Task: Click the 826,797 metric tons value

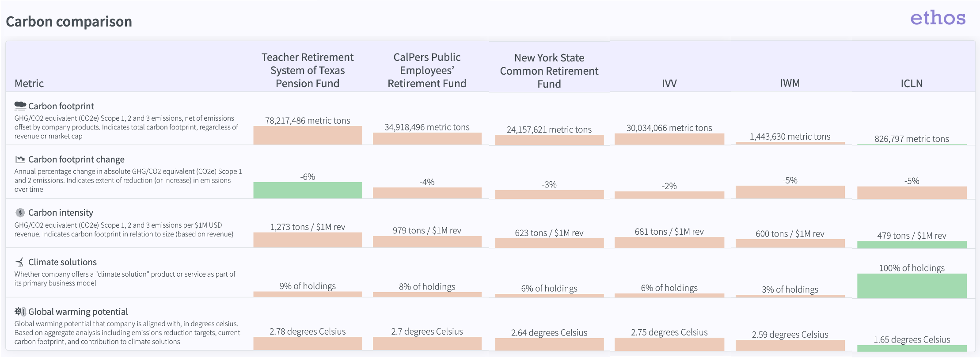Action: [912, 139]
